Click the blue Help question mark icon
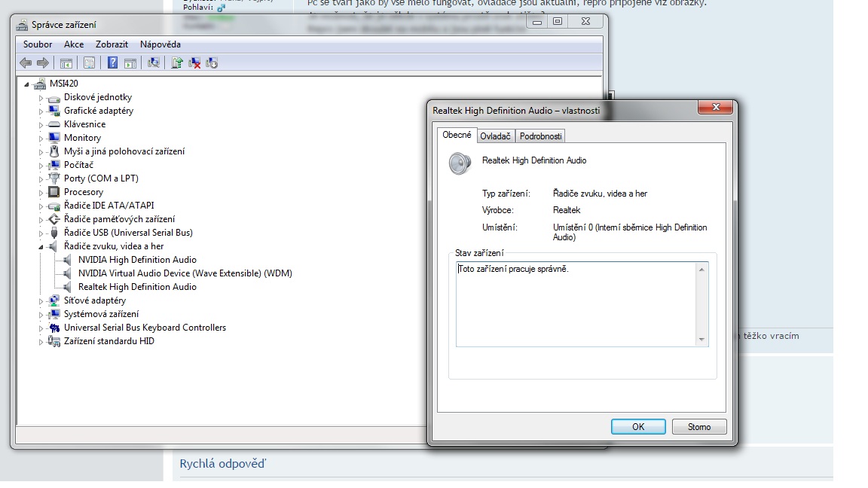Viewport: 868px width, 488px height. coord(112,63)
